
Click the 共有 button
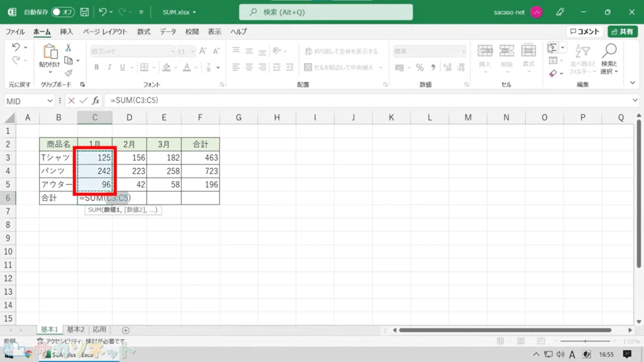[x=623, y=31]
